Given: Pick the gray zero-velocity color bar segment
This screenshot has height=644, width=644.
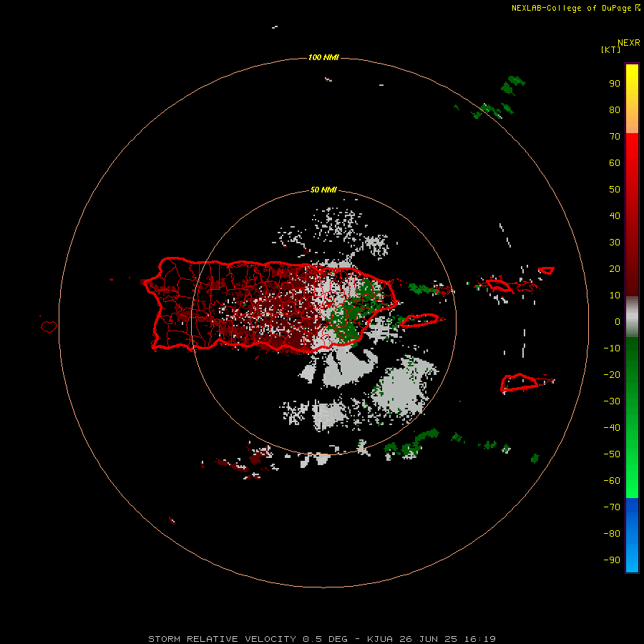Looking at the screenshot, I should pos(632,317).
